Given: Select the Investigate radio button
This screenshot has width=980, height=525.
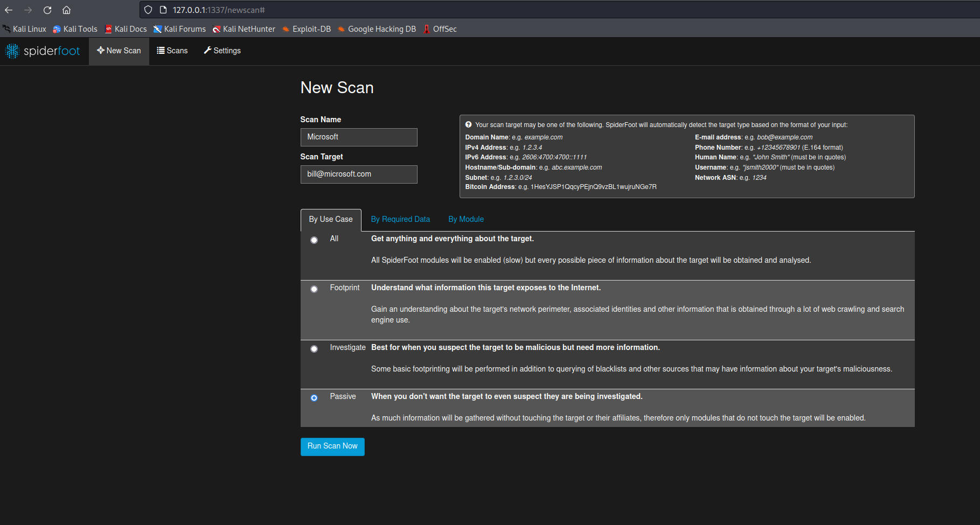Looking at the screenshot, I should (x=314, y=349).
